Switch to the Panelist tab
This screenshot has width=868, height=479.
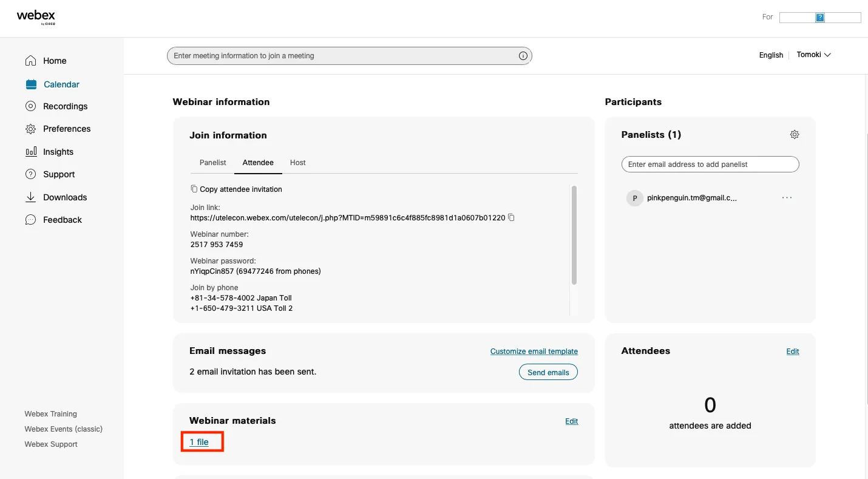pos(212,163)
